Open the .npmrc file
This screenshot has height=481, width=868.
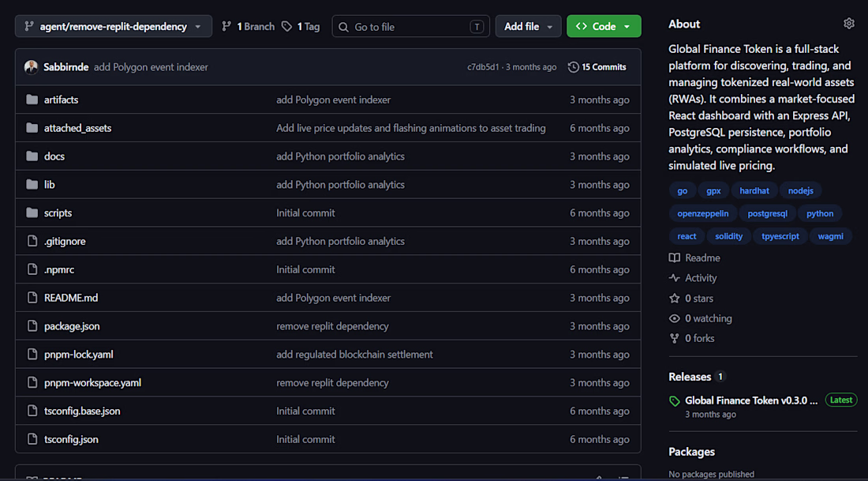pyautogui.click(x=59, y=269)
